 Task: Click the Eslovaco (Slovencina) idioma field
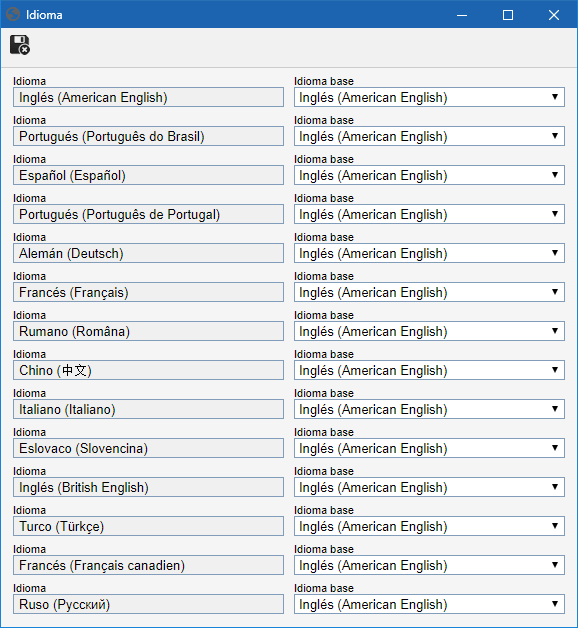pos(148,448)
